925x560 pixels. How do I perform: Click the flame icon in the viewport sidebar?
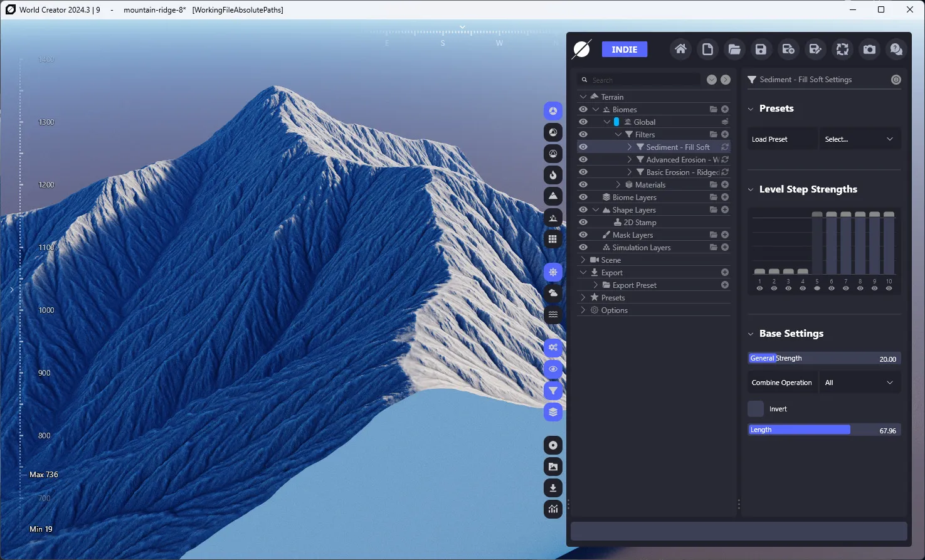pyautogui.click(x=553, y=175)
